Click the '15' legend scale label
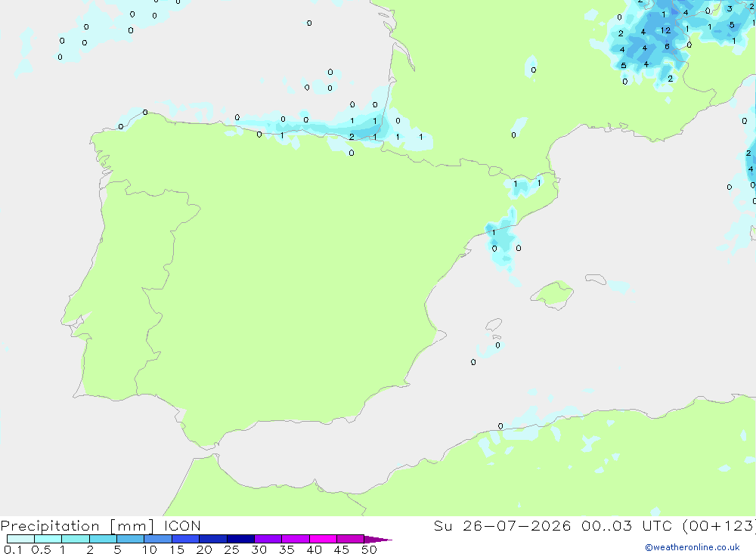Image resolution: width=756 pixels, height=554 pixels. click(x=177, y=549)
